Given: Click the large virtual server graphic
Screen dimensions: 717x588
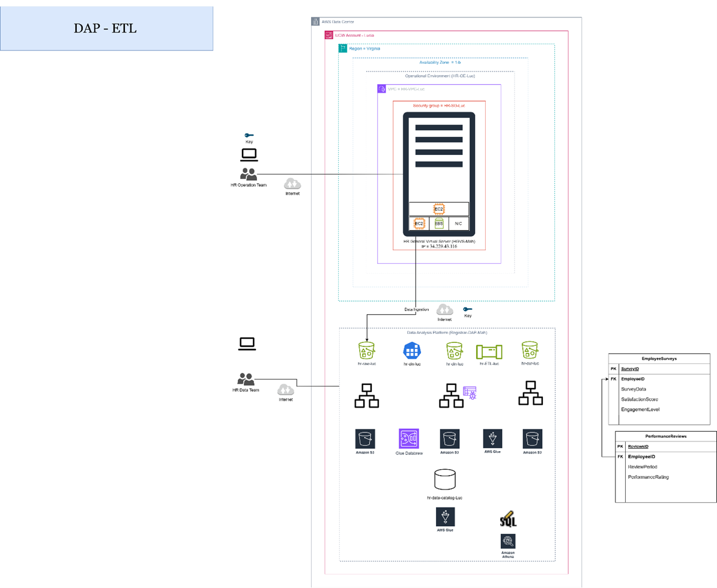Looking at the screenshot, I should click(x=439, y=174).
